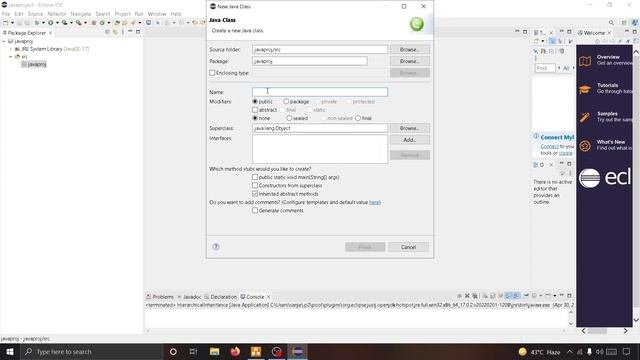
Task: Select the package modifier radio button
Action: tap(286, 101)
